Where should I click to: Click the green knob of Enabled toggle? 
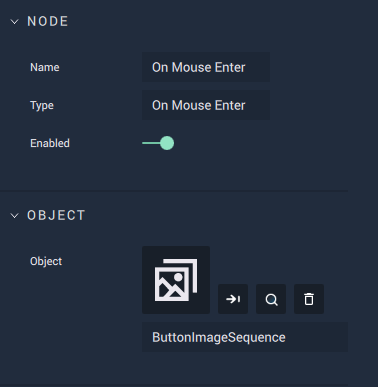167,143
